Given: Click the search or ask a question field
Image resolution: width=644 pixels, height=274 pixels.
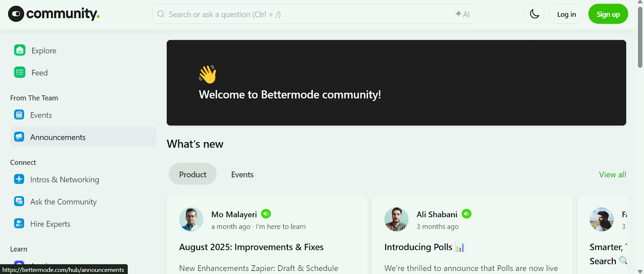Looking at the screenshot, I should coord(313,14).
